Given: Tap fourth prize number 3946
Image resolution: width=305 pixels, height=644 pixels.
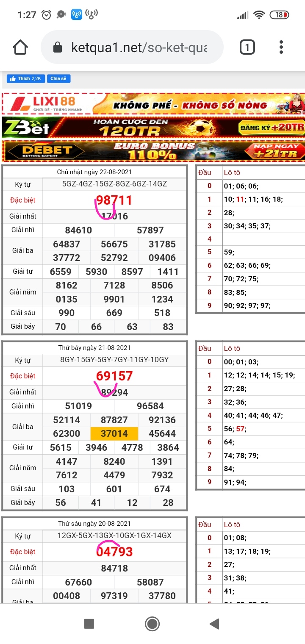Looking at the screenshot, I should pyautogui.click(x=97, y=447).
